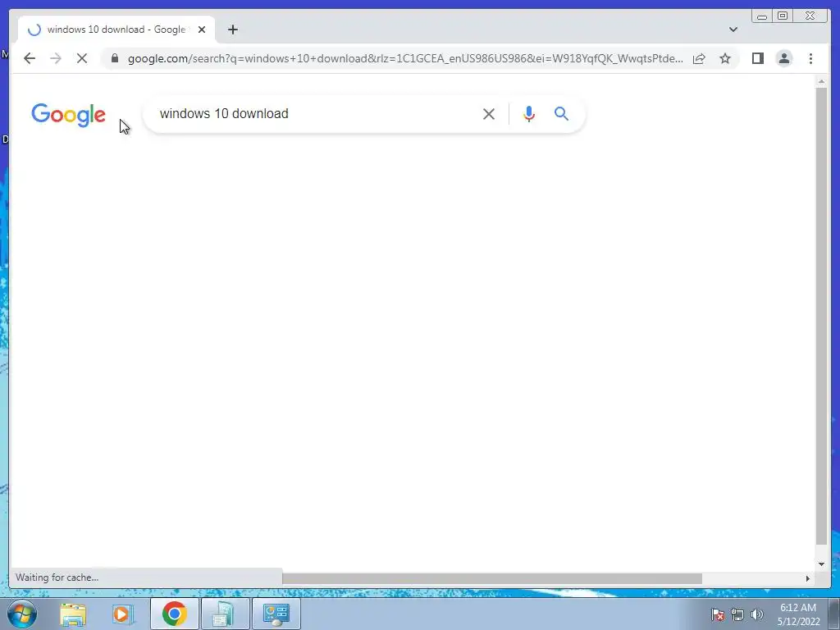Restore down the Chrome window
This screenshot has width=840, height=630.
click(x=783, y=16)
